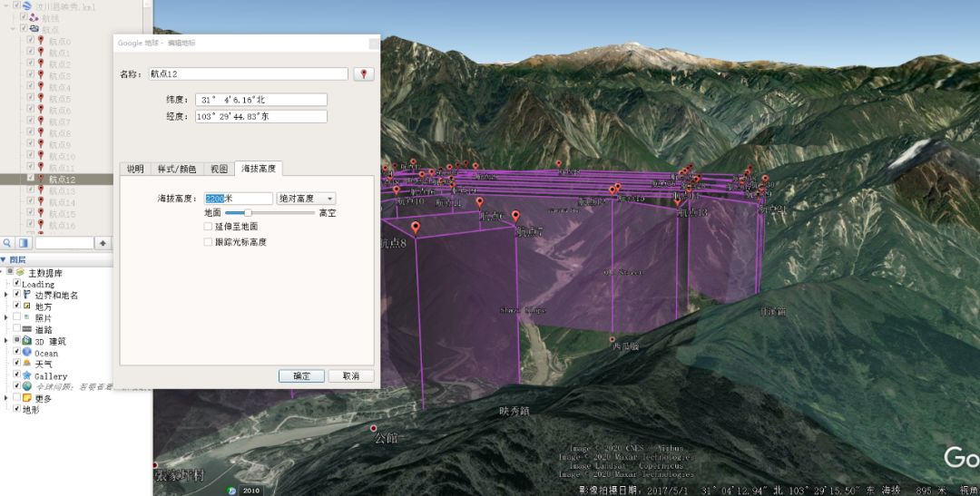Click the panel toggle icon next to search
Screen dimensions: 980x496
coord(24,243)
